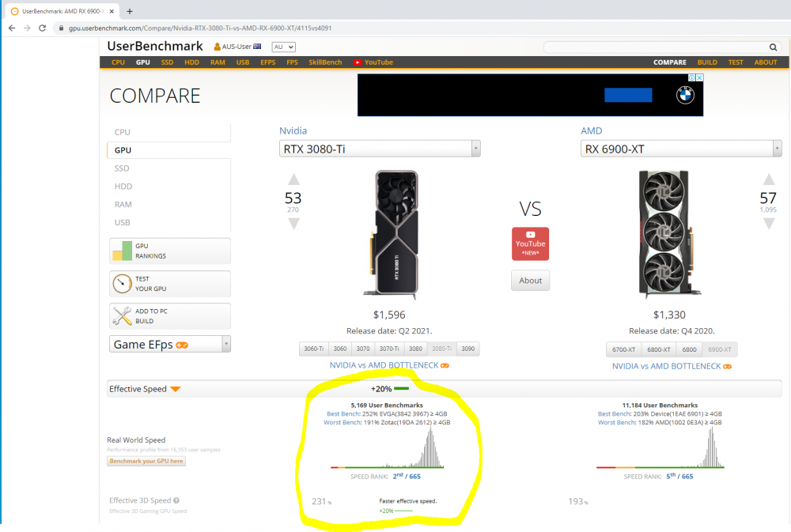Screen dimensions: 791x532
Task: Click the About button under VS
Action: coord(530,281)
